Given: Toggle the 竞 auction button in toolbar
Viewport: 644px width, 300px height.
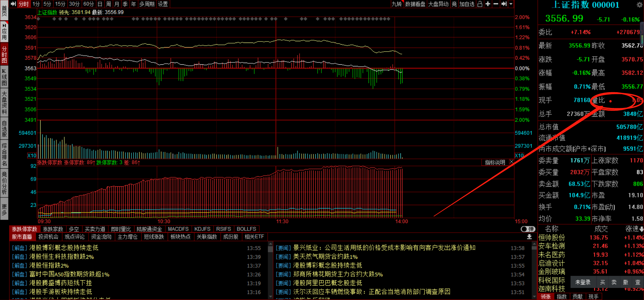Looking at the screenshot, I should [454, 4].
